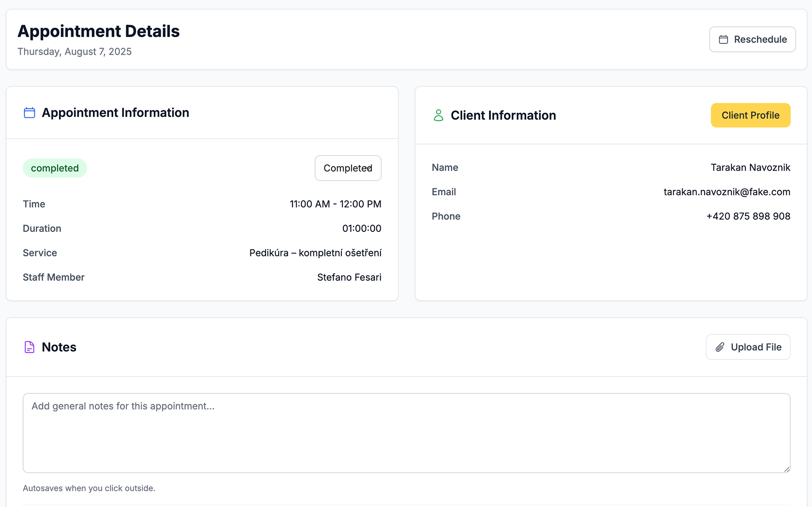Click the green completed status badge
Viewport: 812px width, 507px height.
pyautogui.click(x=55, y=168)
